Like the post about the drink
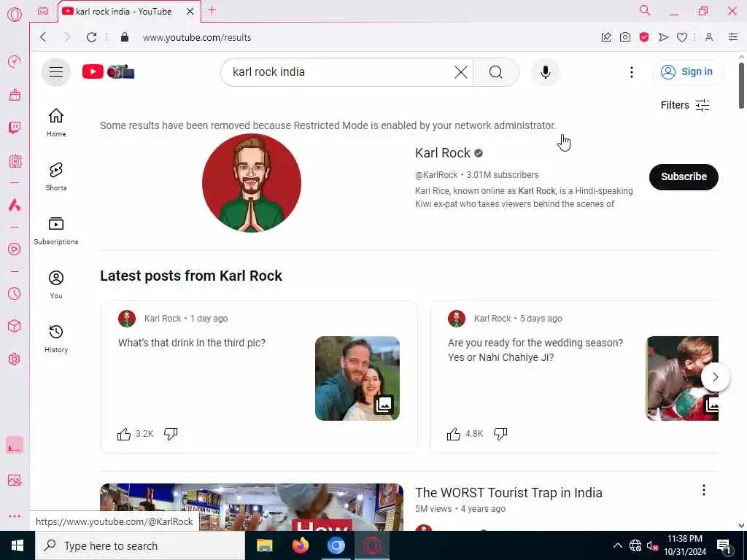This screenshot has width=747, height=560. 124,434
